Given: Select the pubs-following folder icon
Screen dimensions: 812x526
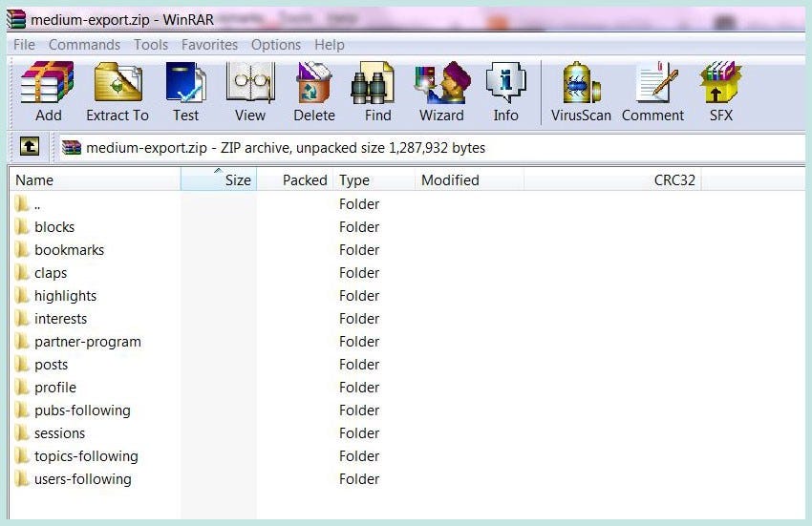Looking at the screenshot, I should coord(22,410).
